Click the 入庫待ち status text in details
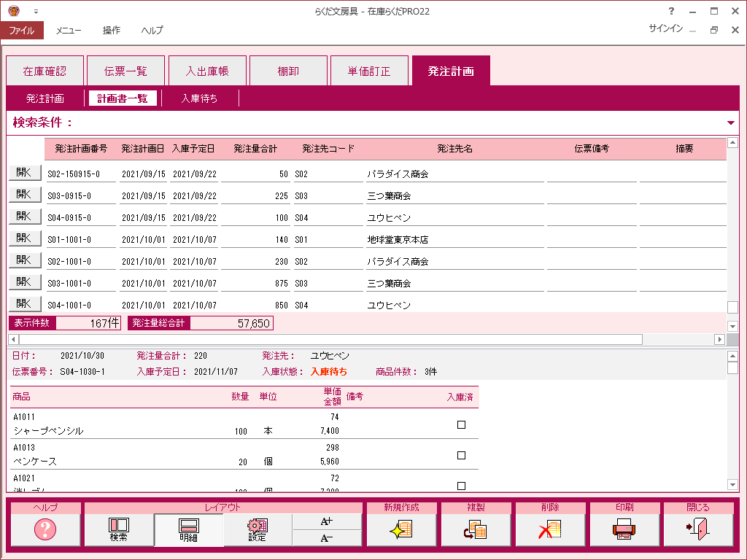 329,371
